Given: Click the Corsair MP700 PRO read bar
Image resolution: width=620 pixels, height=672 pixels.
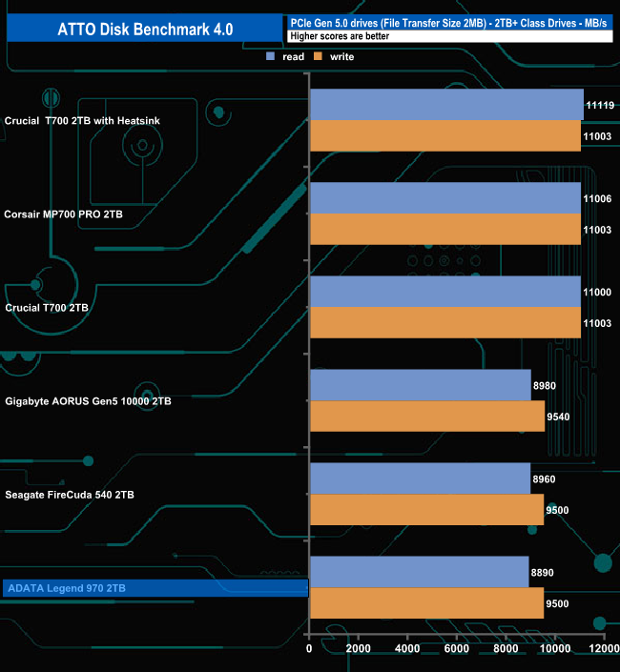Looking at the screenshot, I should (x=445, y=198).
